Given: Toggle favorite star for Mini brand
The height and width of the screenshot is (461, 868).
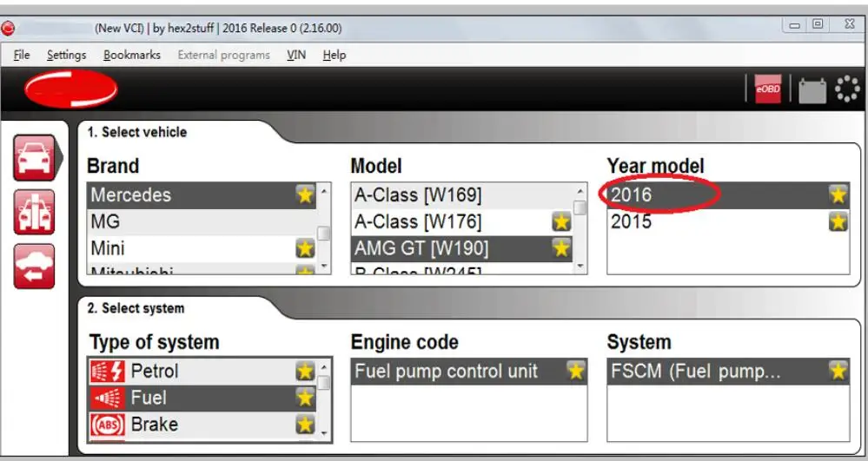Looking at the screenshot, I should tap(305, 248).
